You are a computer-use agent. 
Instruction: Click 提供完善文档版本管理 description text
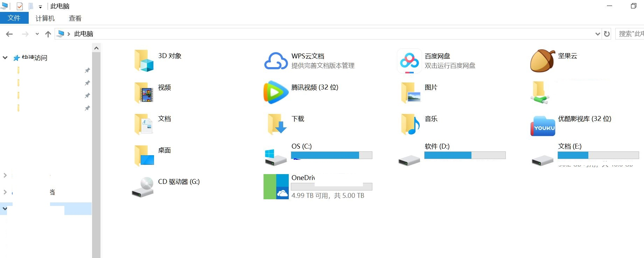coord(323,66)
